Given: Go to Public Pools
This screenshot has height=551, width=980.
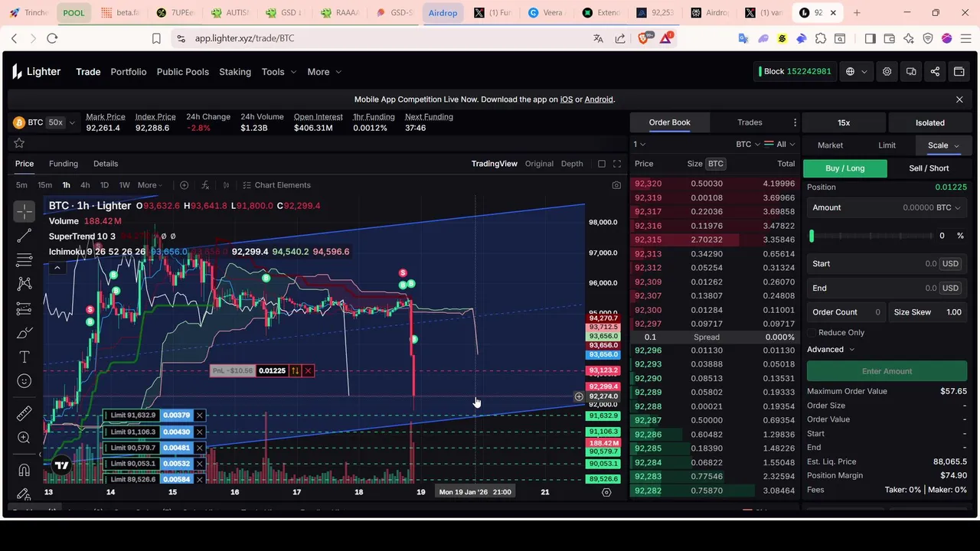Looking at the screenshot, I should tap(183, 72).
